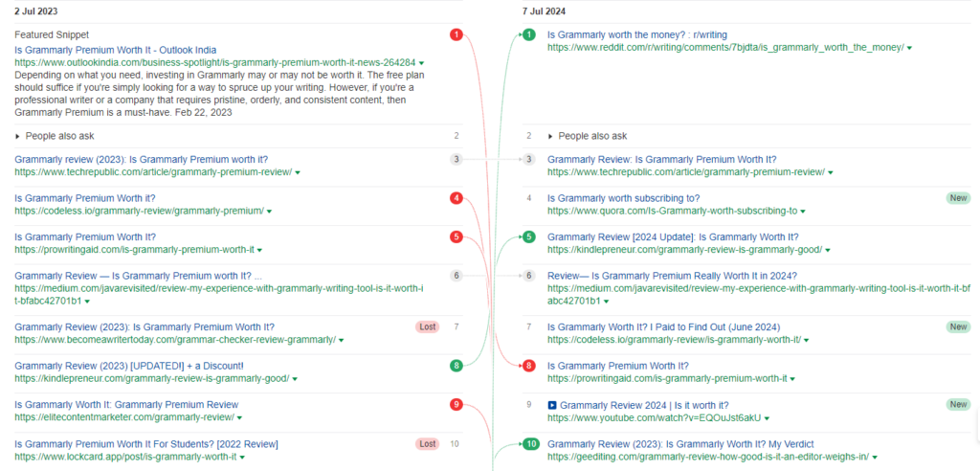Click New badge on Quora row
The width and height of the screenshot is (980, 471).
[x=958, y=198]
